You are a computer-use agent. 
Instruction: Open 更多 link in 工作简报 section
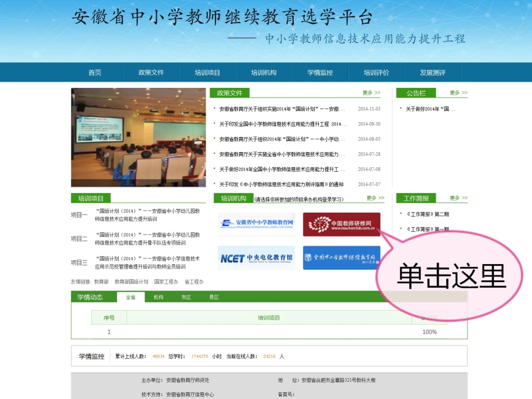[459, 198]
